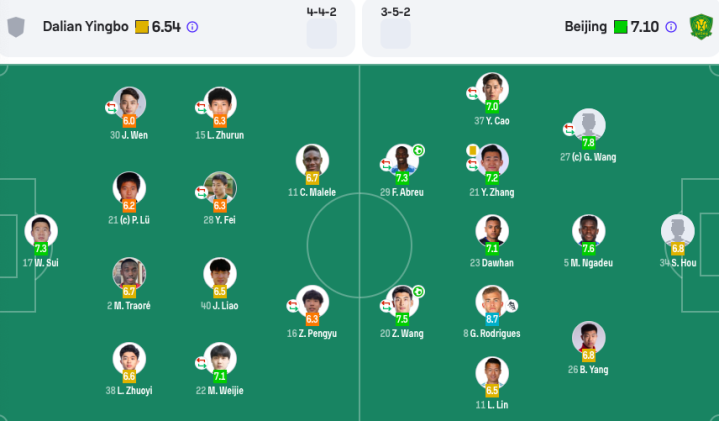The image size is (719, 421).
Task: Select G. Rodrigues 8.7 rating badge
Action: click(x=492, y=319)
